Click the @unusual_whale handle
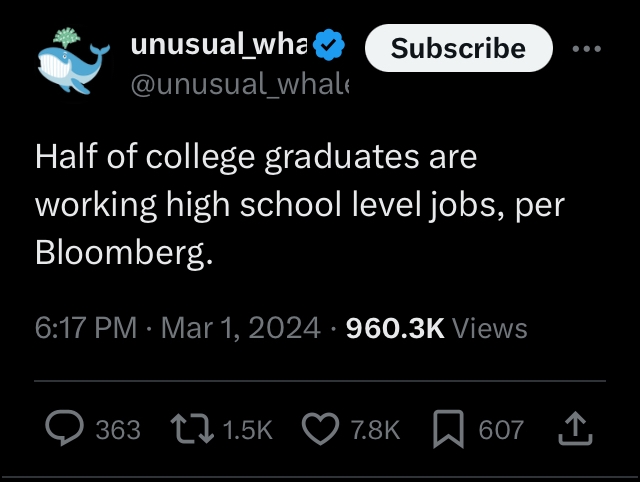Image resolution: width=640 pixels, height=482 pixels. pos(240,85)
